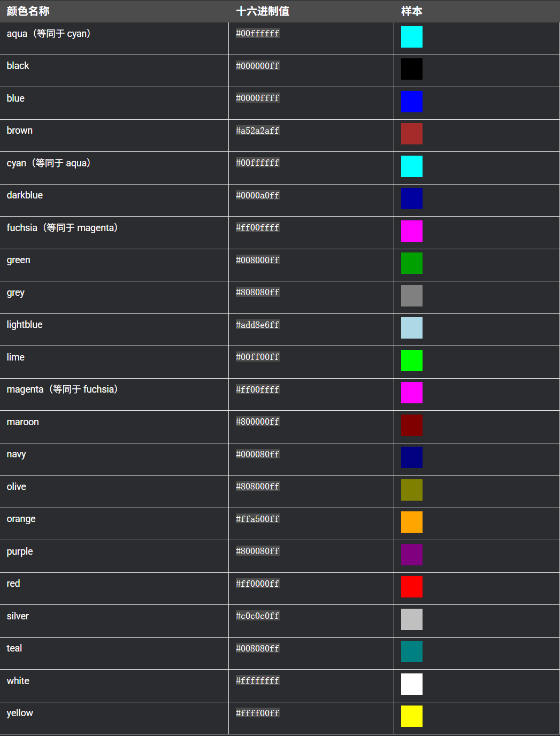Choose the maroon color swatch
560x736 pixels.
(411, 425)
